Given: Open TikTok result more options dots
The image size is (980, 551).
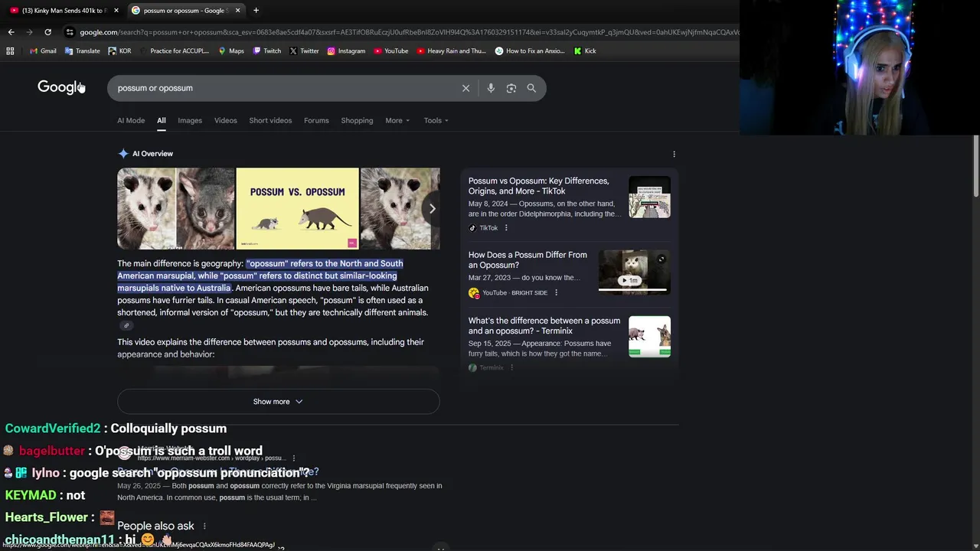Looking at the screenshot, I should (x=506, y=228).
